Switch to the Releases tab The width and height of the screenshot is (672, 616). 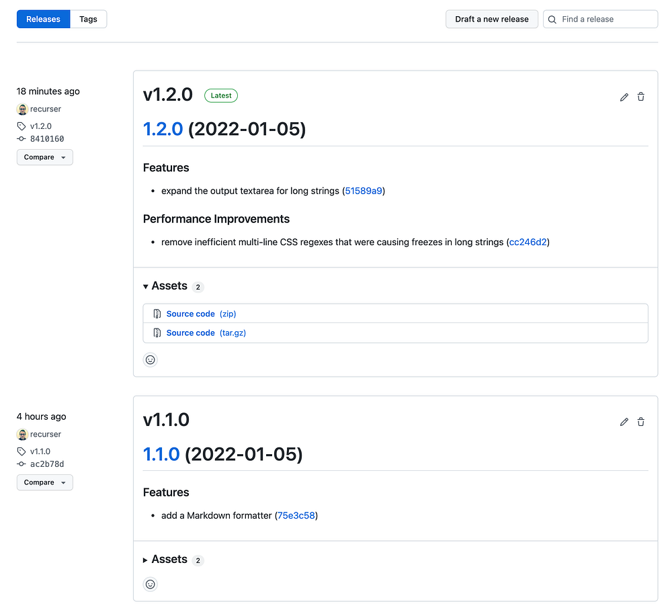point(43,19)
